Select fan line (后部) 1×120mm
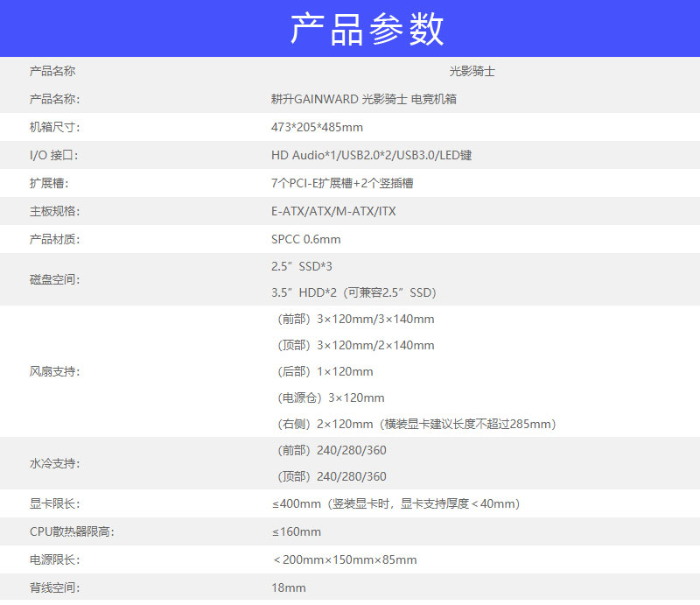 point(325,372)
